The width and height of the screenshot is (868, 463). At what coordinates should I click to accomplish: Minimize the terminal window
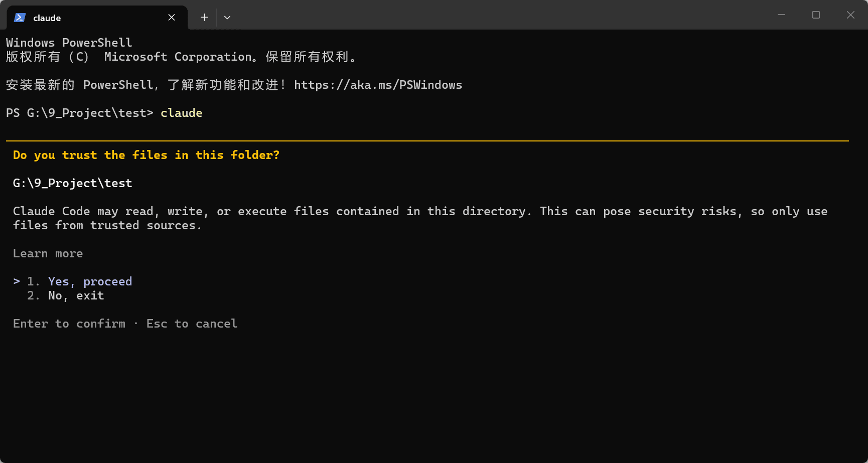pos(781,15)
